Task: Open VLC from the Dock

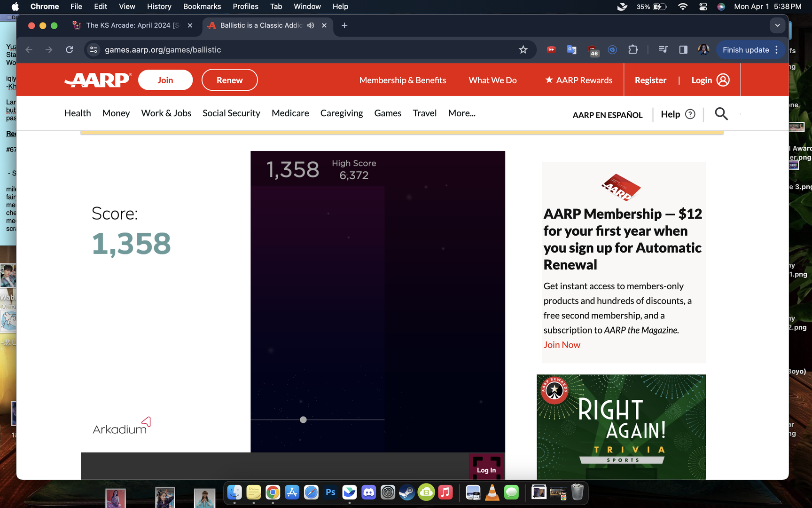Action: [492, 492]
